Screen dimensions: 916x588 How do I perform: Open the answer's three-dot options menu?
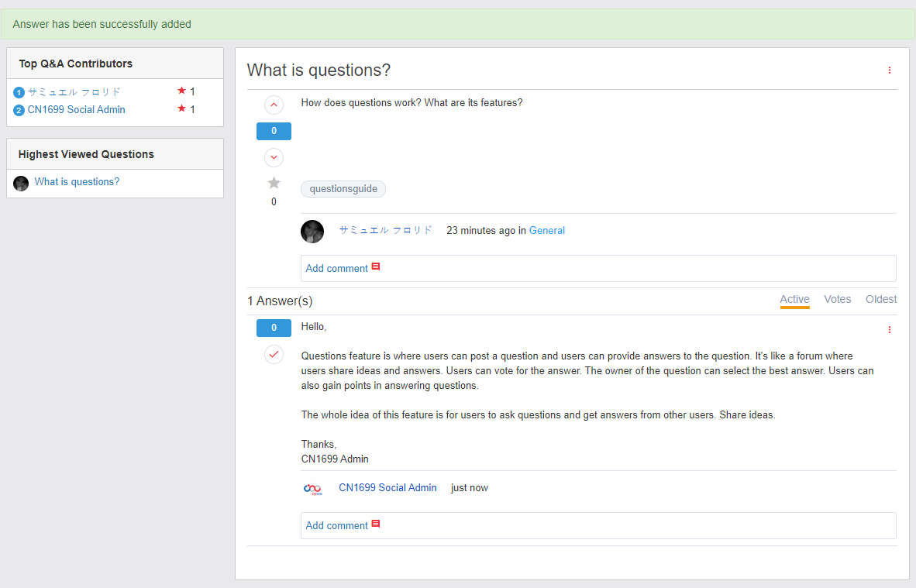tap(889, 330)
